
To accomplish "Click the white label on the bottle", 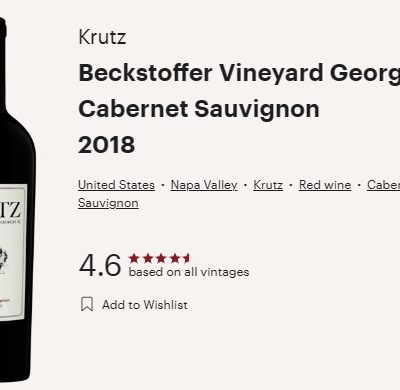I will click(x=13, y=252).
